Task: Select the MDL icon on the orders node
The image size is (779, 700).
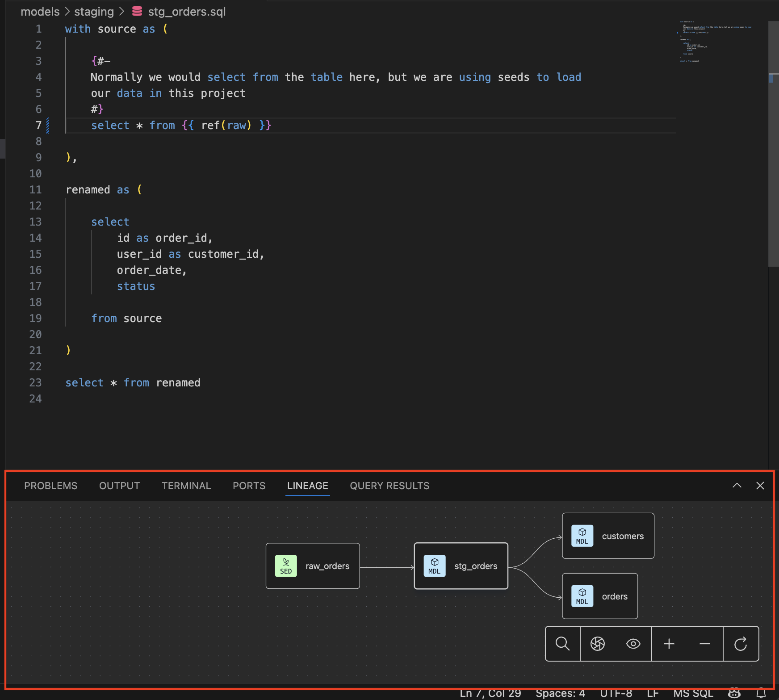Action: tap(582, 595)
